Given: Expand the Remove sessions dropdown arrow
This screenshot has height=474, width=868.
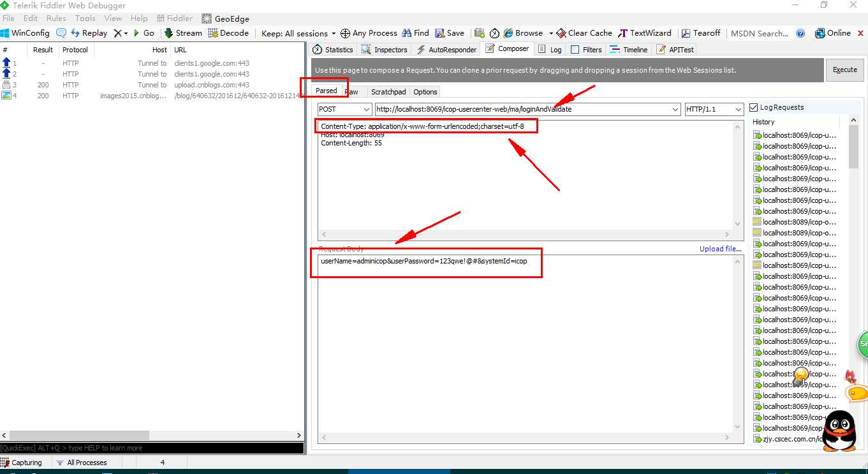Looking at the screenshot, I should point(126,33).
